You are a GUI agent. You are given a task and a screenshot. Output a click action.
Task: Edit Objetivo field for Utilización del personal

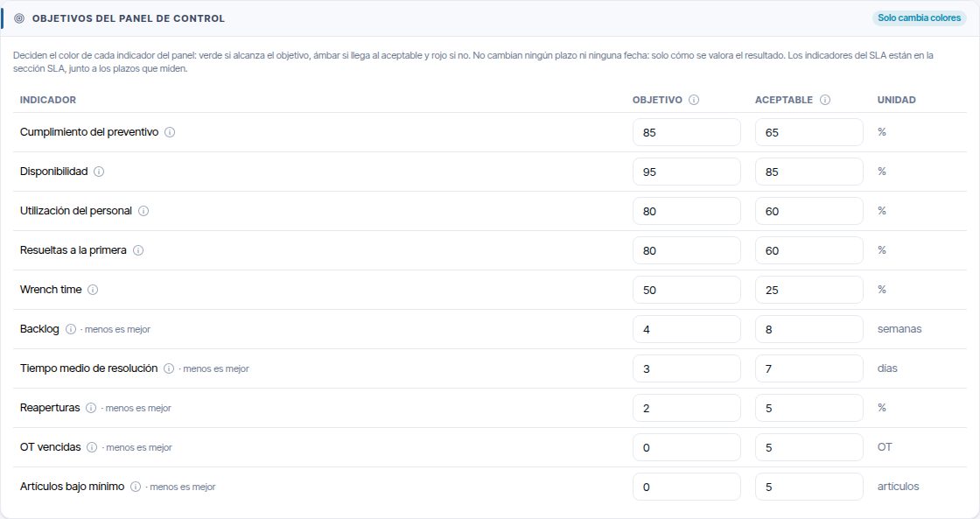click(x=687, y=211)
